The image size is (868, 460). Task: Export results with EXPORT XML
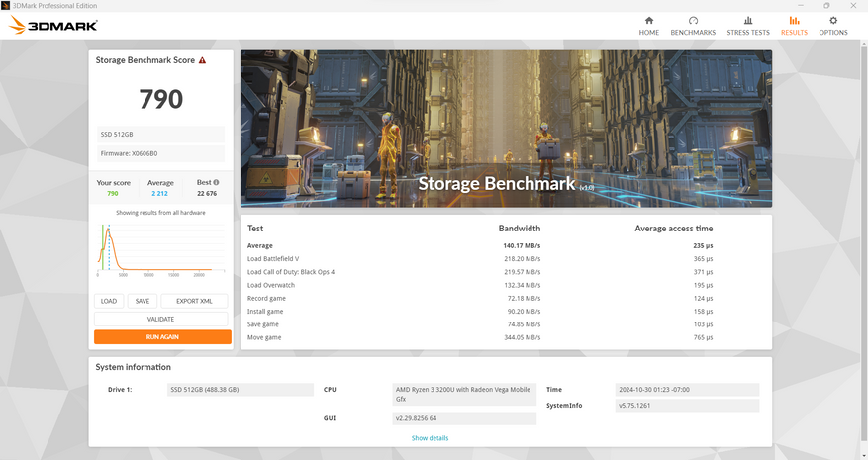pyautogui.click(x=194, y=301)
